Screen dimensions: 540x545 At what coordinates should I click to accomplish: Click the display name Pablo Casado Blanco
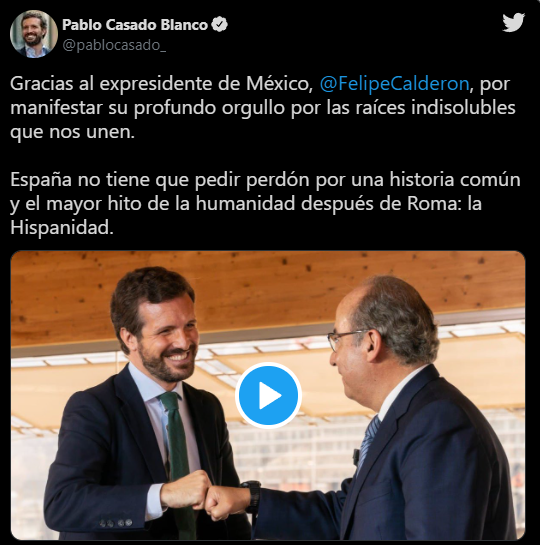coord(135,25)
